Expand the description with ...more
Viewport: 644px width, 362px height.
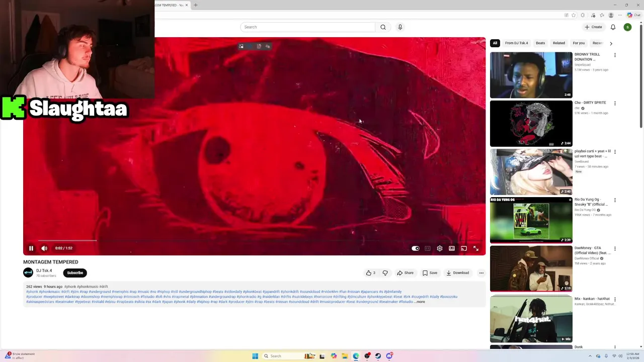[x=420, y=302]
